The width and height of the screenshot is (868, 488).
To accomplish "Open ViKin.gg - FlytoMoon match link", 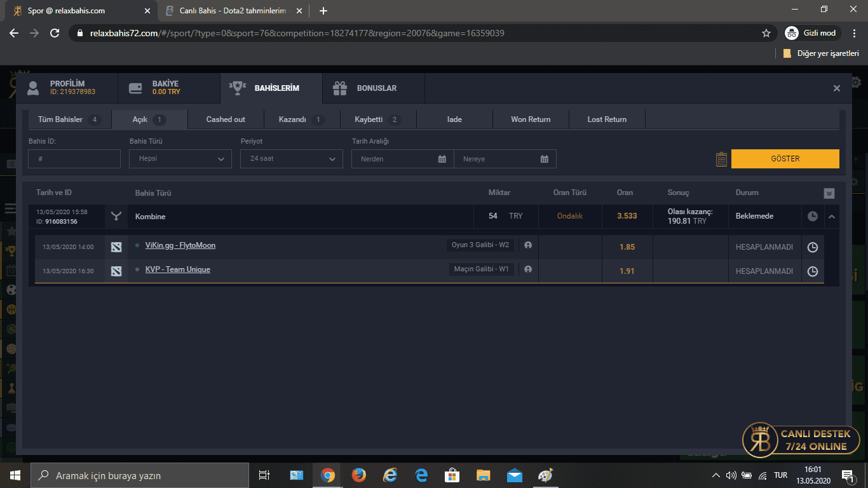I will click(180, 245).
